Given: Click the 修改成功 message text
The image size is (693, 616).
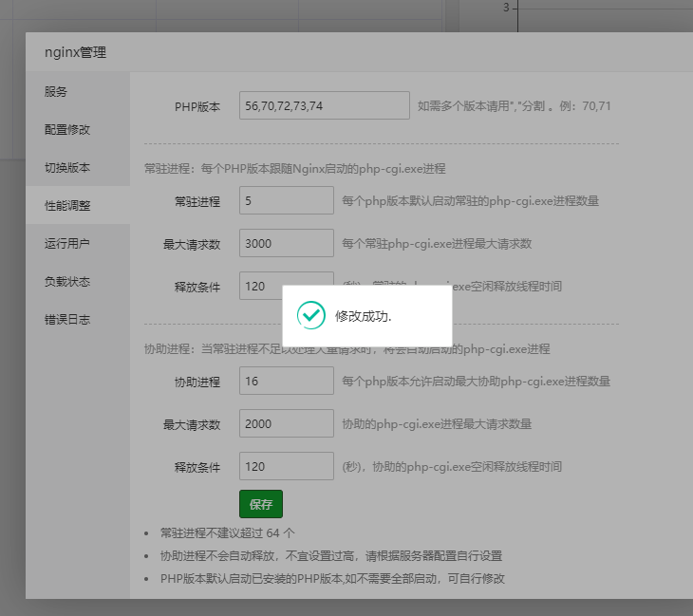Looking at the screenshot, I should pyautogui.click(x=364, y=316).
